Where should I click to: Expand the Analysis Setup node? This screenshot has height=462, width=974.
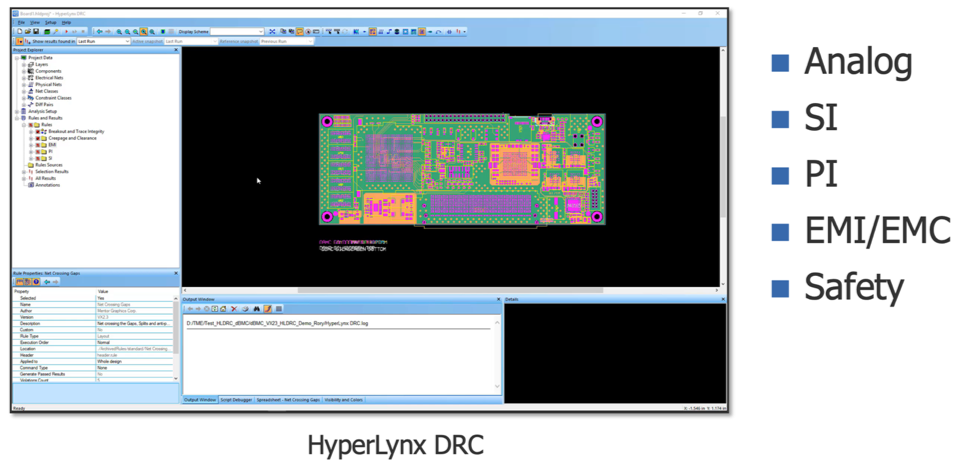coord(17,111)
